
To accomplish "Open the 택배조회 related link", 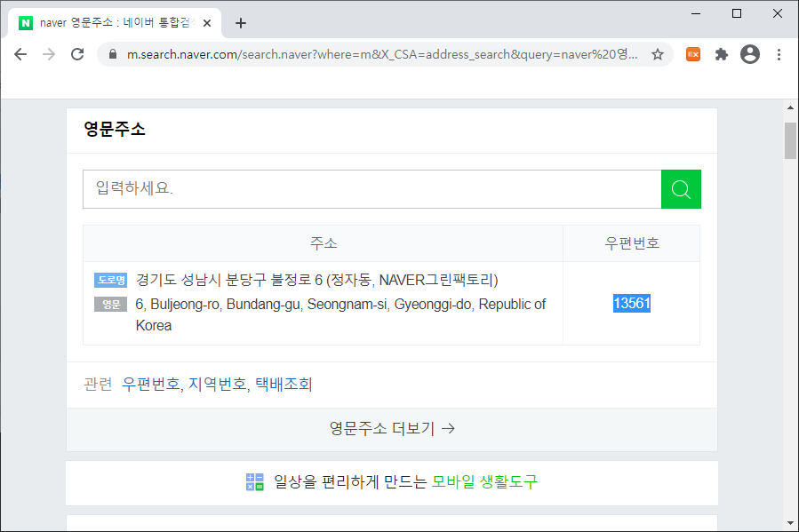I will click(284, 384).
